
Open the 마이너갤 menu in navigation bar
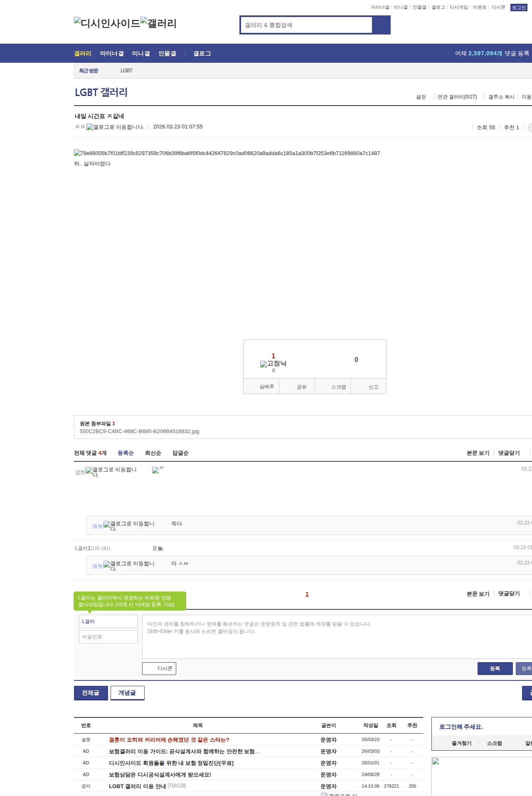(112, 54)
